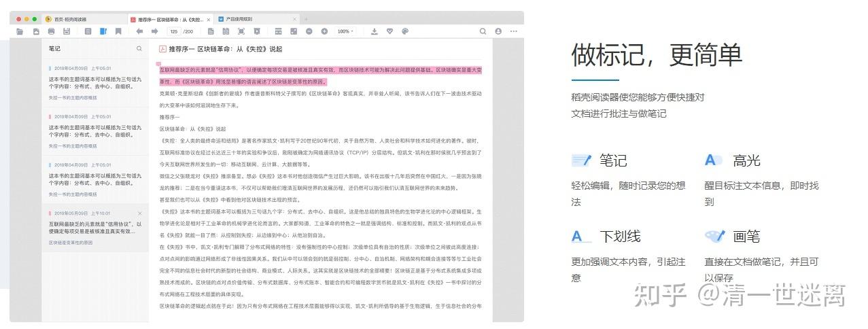Start slideshow play mode icon
This screenshot has width=868, height=329.
click(256, 31)
